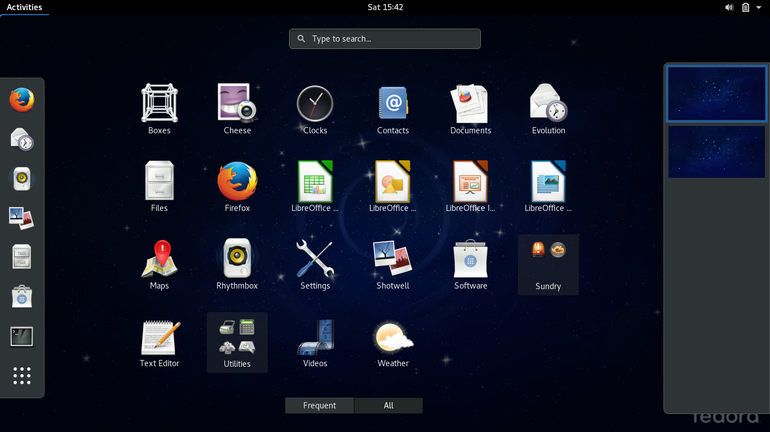
Task: Launch the Rhythmbox music player
Action: coord(237,263)
